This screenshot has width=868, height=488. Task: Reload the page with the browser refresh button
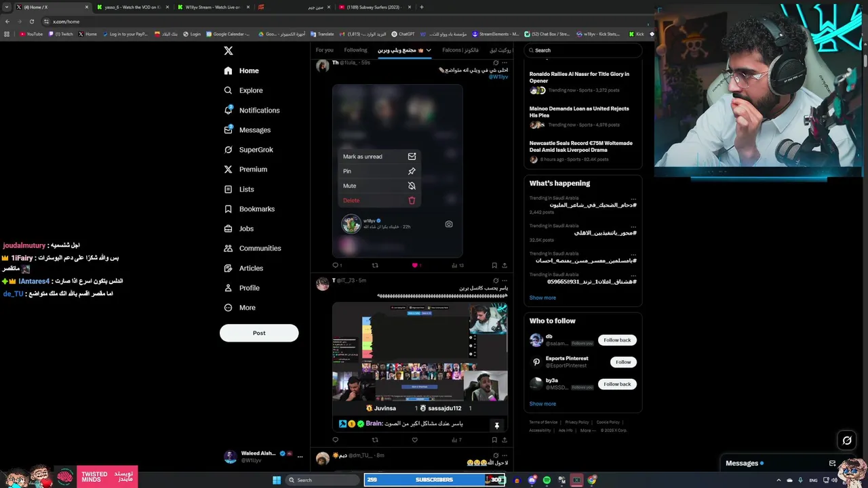tap(31, 21)
